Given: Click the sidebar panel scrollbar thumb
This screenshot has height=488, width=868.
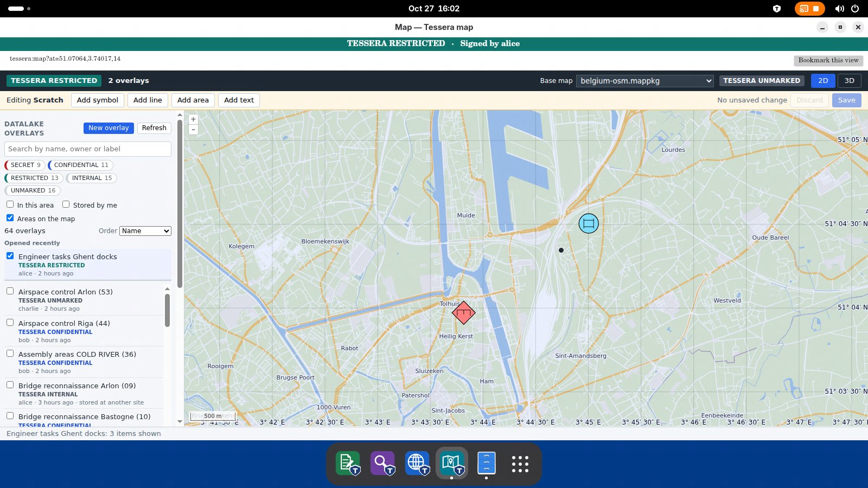Looking at the screenshot, I should (x=180, y=203).
